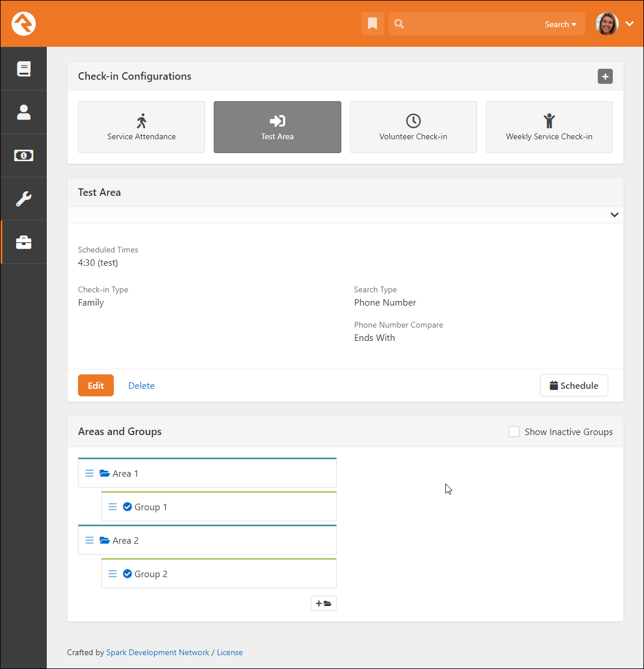
Task: Add a new check-in configuration with the plus icon
Action: 605,76
